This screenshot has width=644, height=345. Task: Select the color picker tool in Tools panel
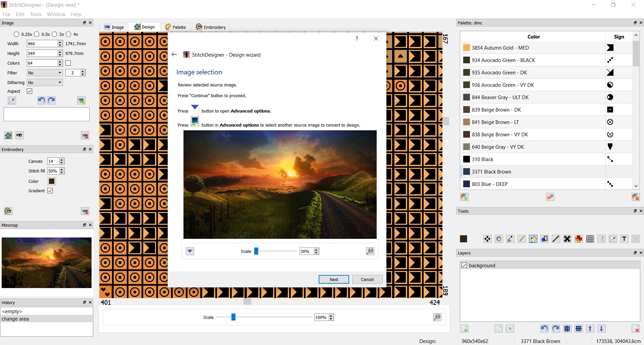[x=510, y=239]
